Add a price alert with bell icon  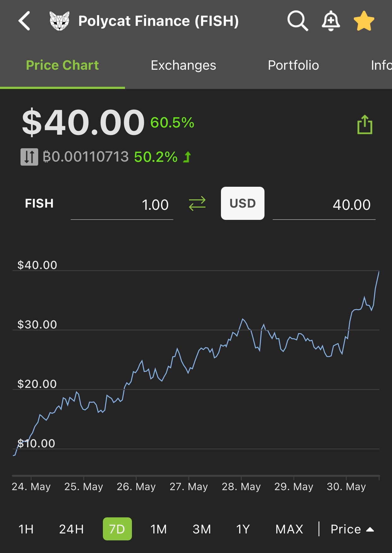click(x=331, y=21)
